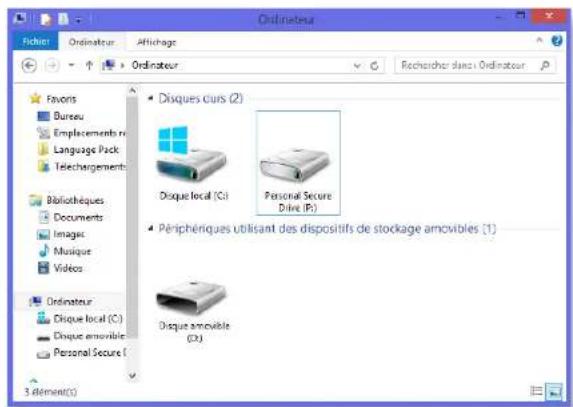Screen dimensions: 573x407
Task: Open the Affichage ribbon tab
Action: pos(156,42)
